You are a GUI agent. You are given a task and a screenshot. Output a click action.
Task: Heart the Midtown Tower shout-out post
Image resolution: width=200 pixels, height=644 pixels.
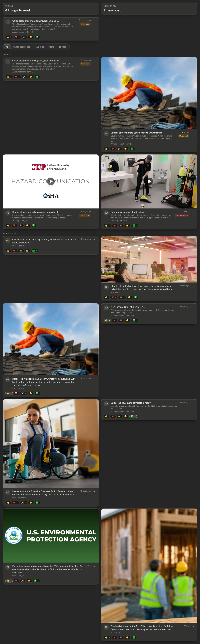pos(114,297)
